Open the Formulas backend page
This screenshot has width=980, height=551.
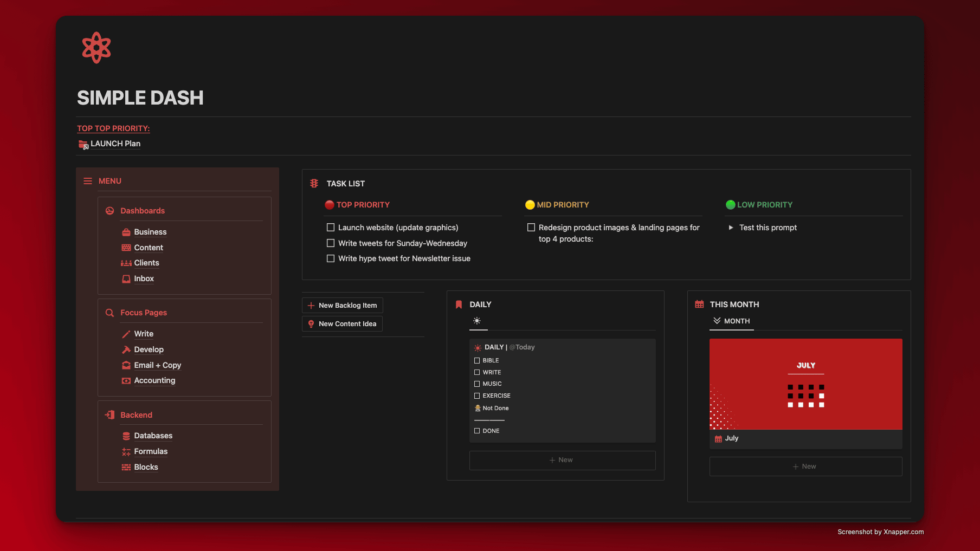click(x=151, y=452)
